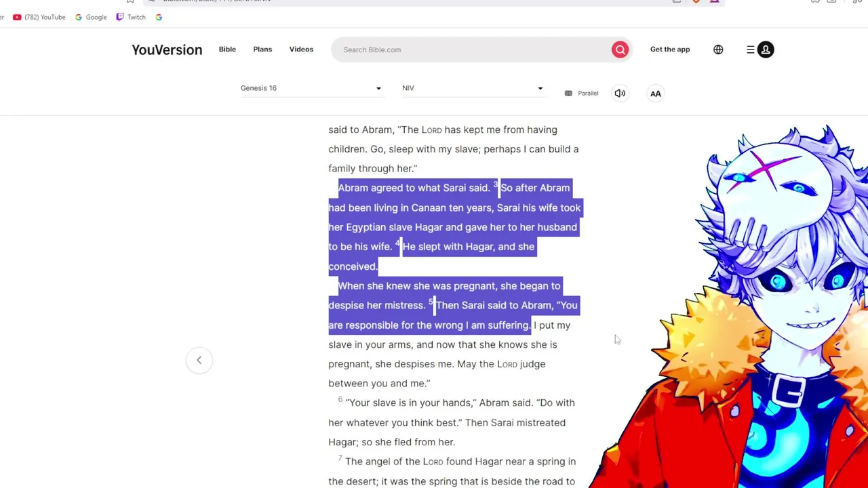The height and width of the screenshot is (488, 868).
Task: Open the Google bookmark
Action: point(91,17)
